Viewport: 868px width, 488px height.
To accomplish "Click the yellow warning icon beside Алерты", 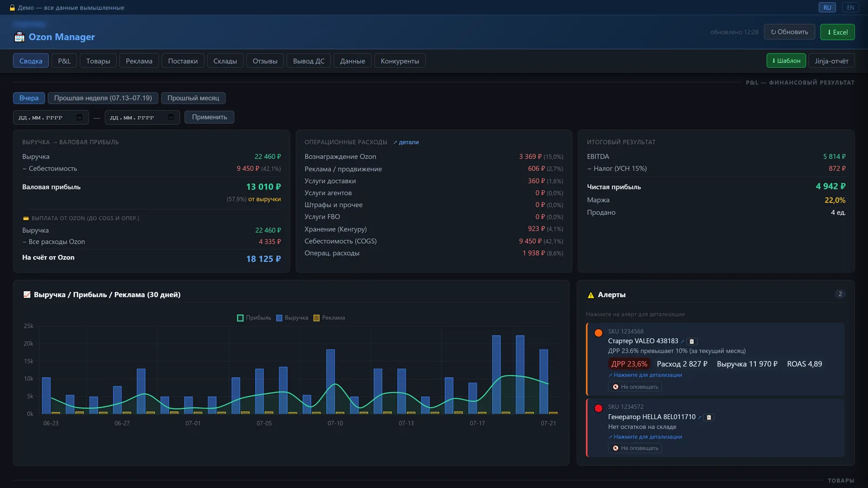I will (591, 295).
